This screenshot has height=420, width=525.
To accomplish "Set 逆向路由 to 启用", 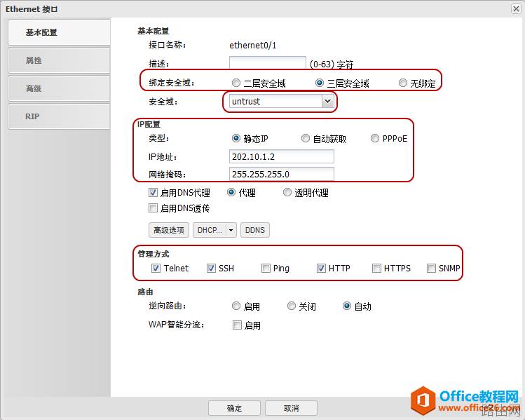I will click(x=236, y=306).
